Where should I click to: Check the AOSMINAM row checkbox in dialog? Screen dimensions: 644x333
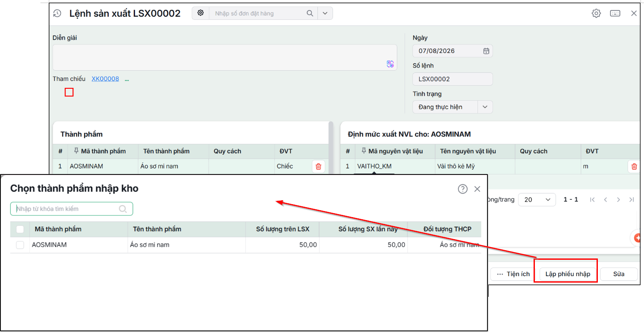(20, 245)
